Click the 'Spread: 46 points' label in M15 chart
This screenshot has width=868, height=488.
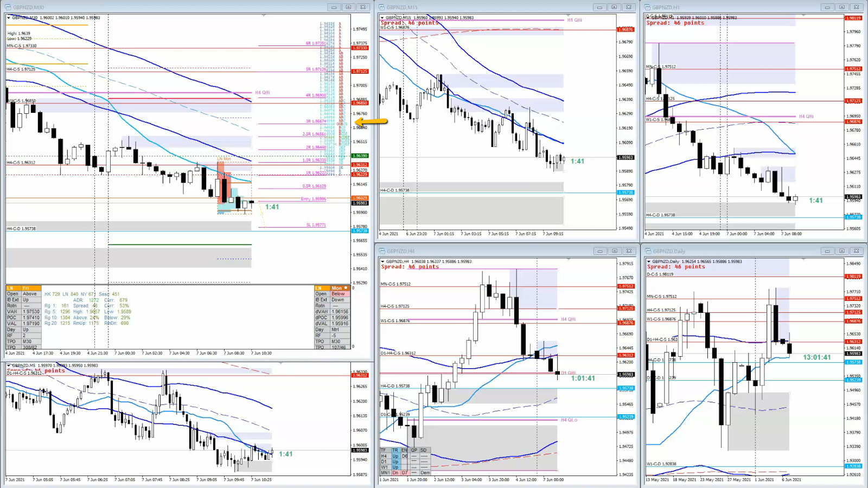(x=410, y=23)
